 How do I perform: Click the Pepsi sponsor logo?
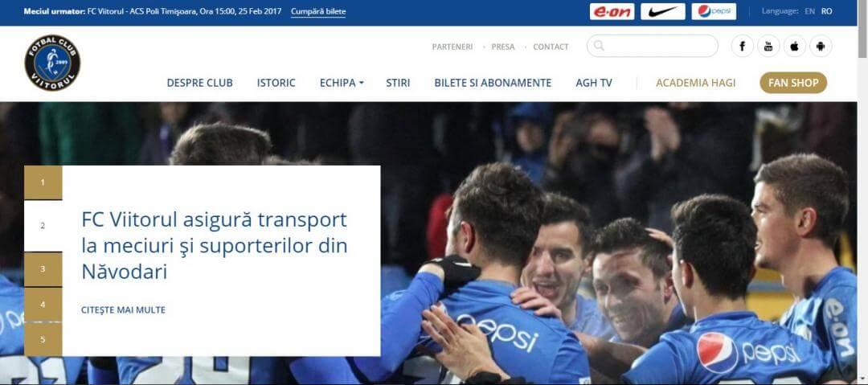[714, 11]
